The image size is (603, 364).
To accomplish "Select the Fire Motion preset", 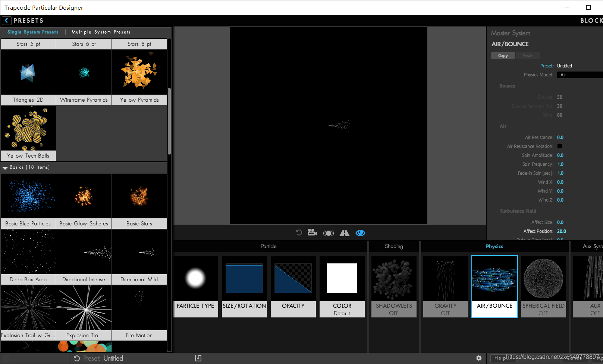I will coord(139,313).
